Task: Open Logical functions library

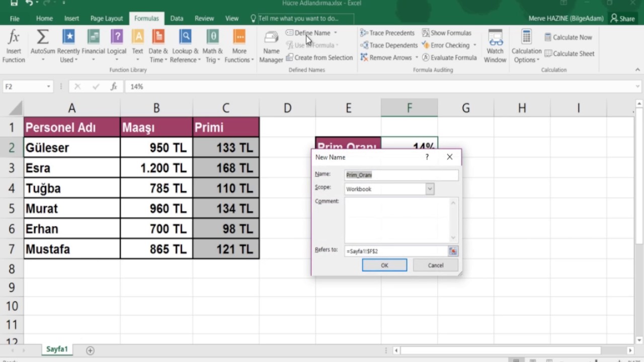Action: point(117,47)
